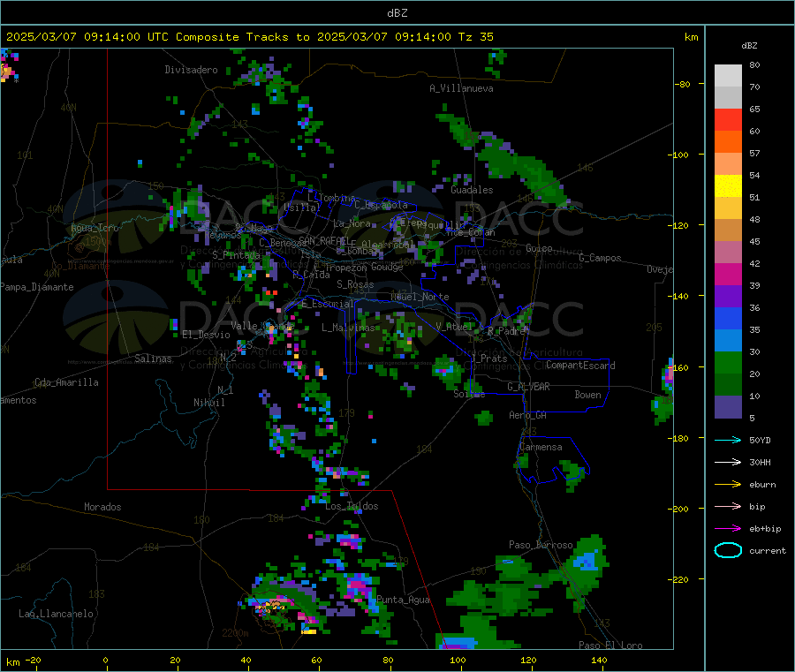Click the Paso_El_Loro place label
Image resolution: width=795 pixels, height=672 pixels.
point(610,646)
